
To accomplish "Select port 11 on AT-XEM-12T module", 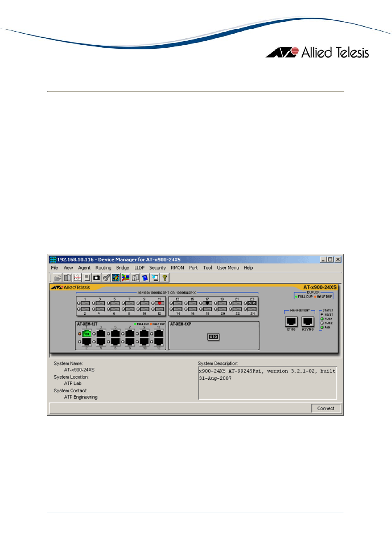I will coord(159,333).
